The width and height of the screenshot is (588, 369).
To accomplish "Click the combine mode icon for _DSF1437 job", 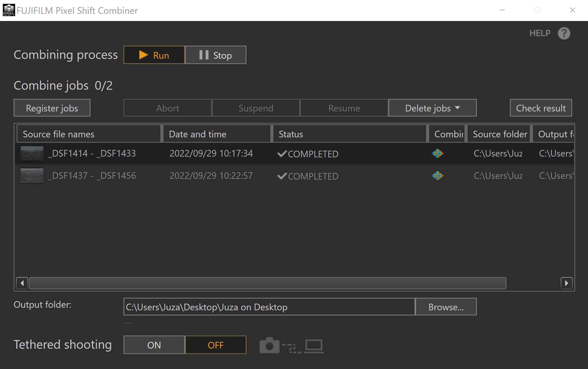I will (437, 176).
